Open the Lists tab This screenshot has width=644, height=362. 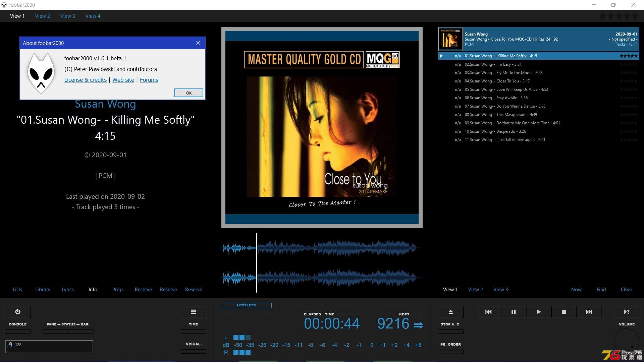pyautogui.click(x=17, y=290)
